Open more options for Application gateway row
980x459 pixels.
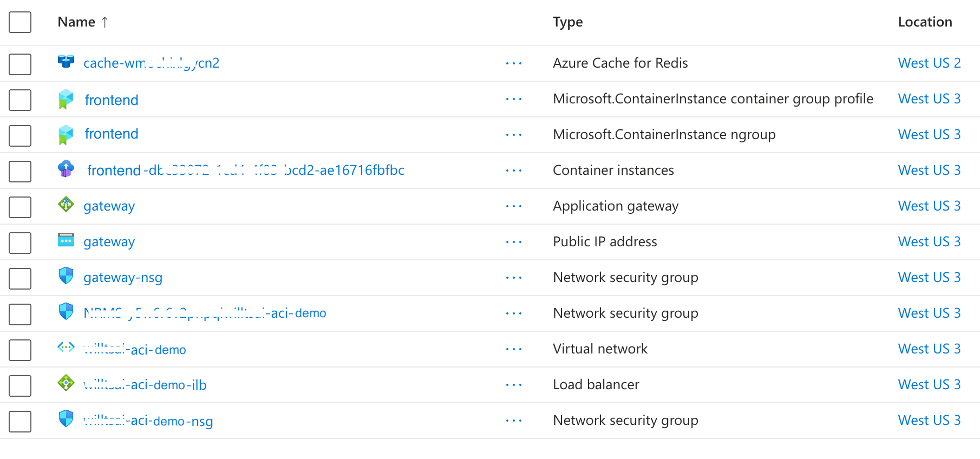(x=513, y=206)
